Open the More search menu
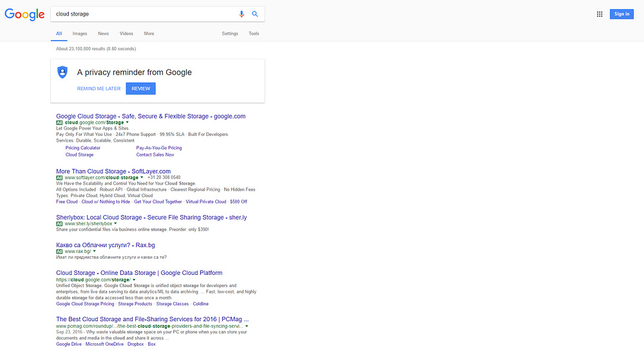644x356 pixels. coord(149,33)
